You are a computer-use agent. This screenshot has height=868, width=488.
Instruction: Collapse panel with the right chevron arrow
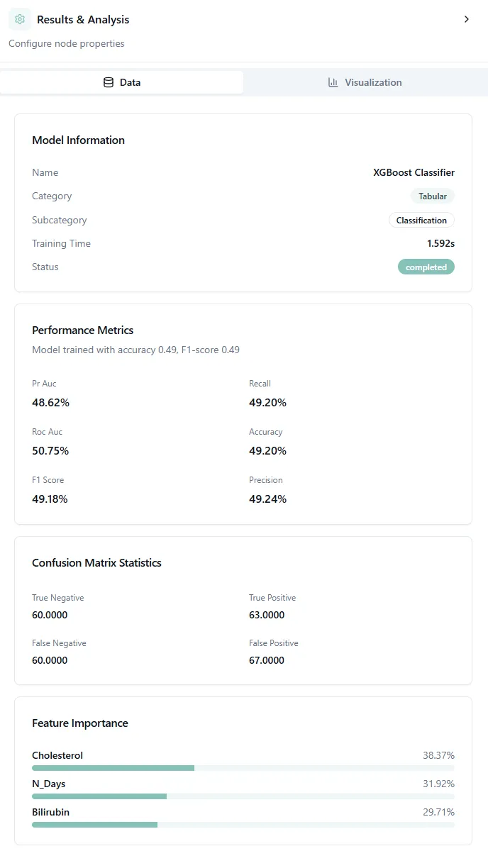click(x=466, y=20)
